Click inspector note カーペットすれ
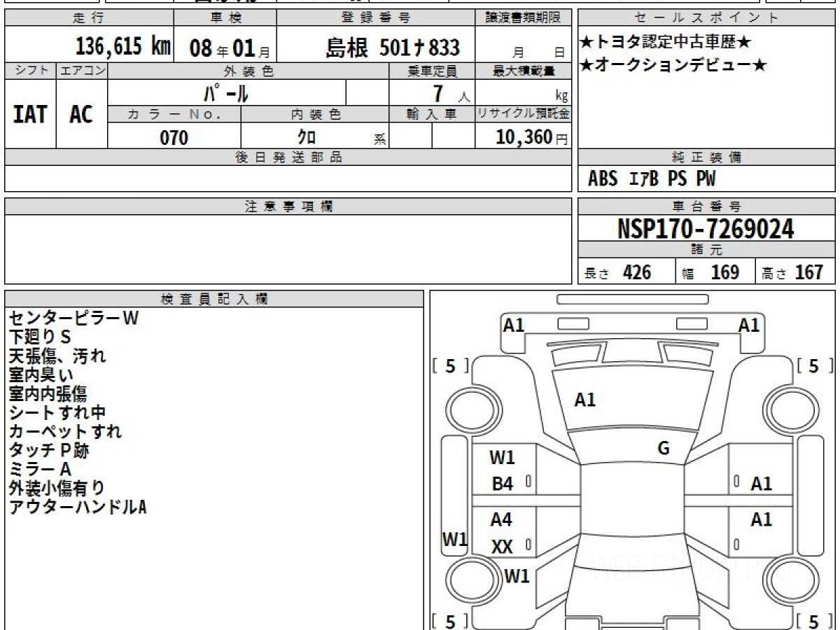 point(64,431)
